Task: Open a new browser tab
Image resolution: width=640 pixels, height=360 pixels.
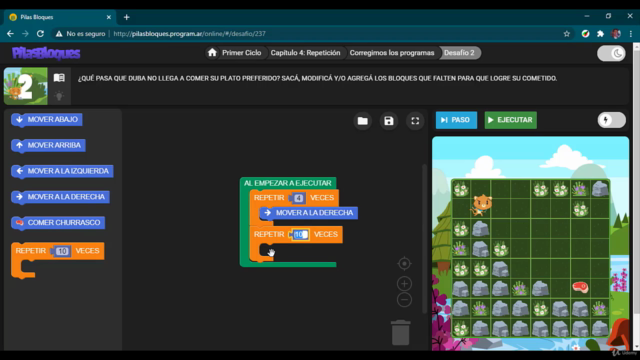Action: point(127,17)
